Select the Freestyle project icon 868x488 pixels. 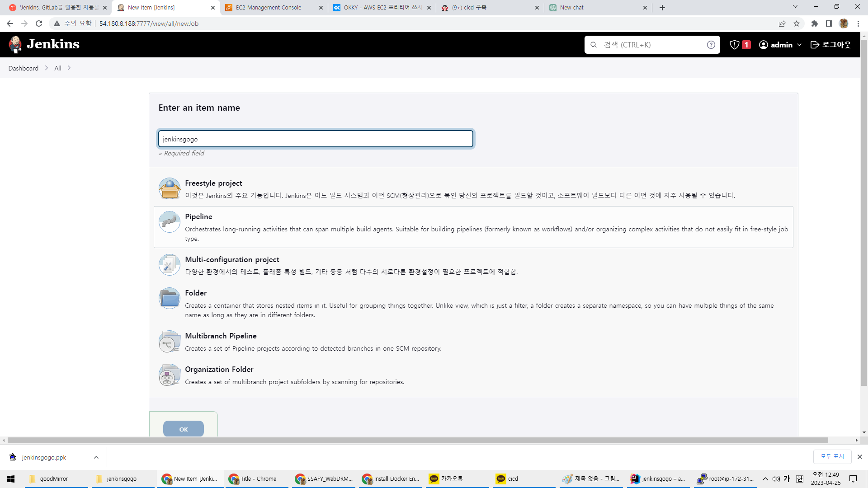click(x=170, y=188)
